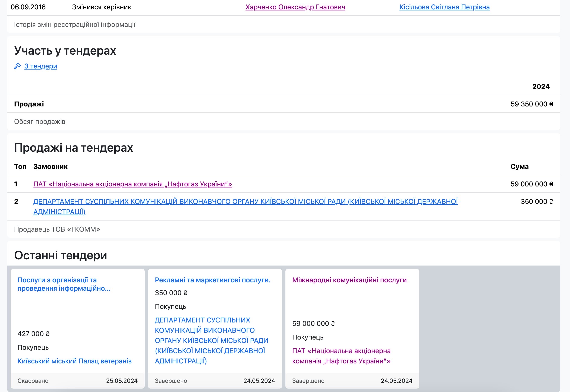
Task: Select the sum 59 000 000 ₴ in table row 1
Action: [x=532, y=184]
